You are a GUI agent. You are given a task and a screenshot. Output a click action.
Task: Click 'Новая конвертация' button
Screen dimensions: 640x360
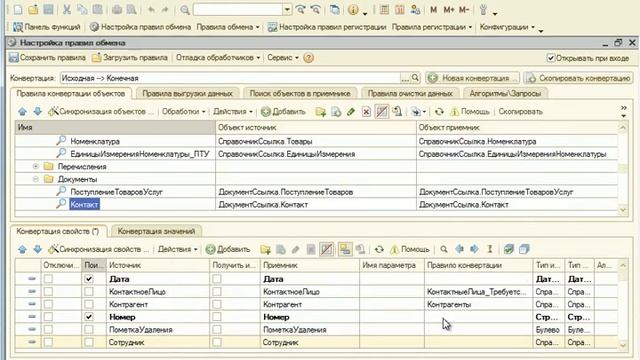tap(472, 78)
